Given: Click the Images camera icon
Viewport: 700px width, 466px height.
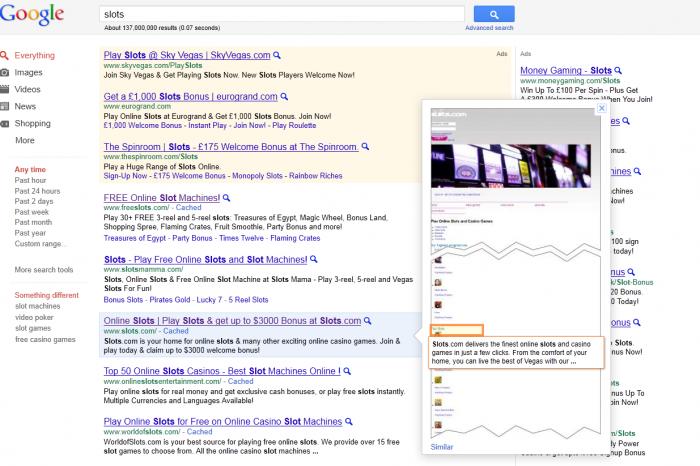Looking at the screenshot, I should [x=4, y=72].
